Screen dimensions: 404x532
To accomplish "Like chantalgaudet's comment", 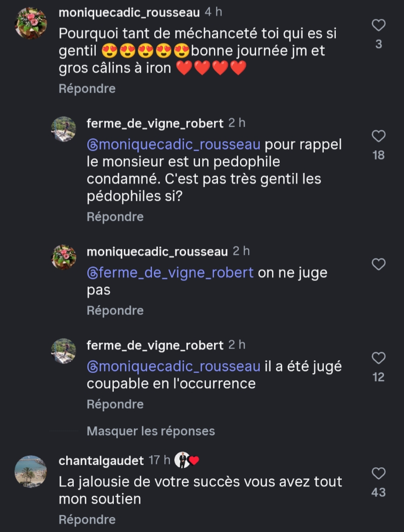I will click(x=378, y=473).
